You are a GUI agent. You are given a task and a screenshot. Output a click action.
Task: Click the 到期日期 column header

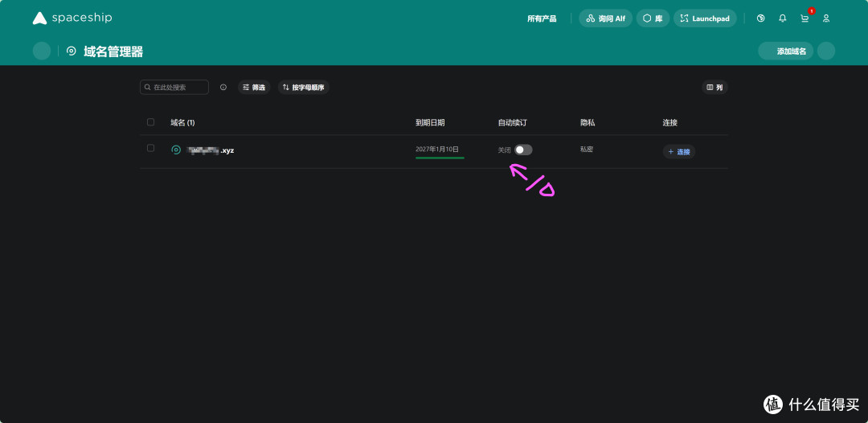tap(430, 122)
